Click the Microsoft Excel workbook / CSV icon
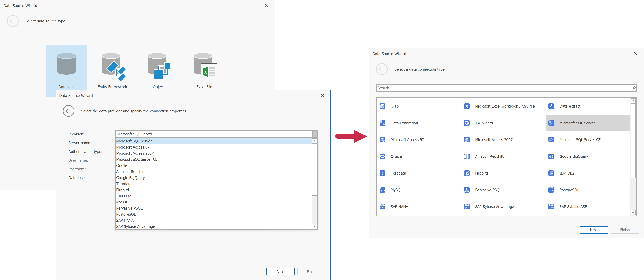The image size is (644, 280). (x=466, y=106)
